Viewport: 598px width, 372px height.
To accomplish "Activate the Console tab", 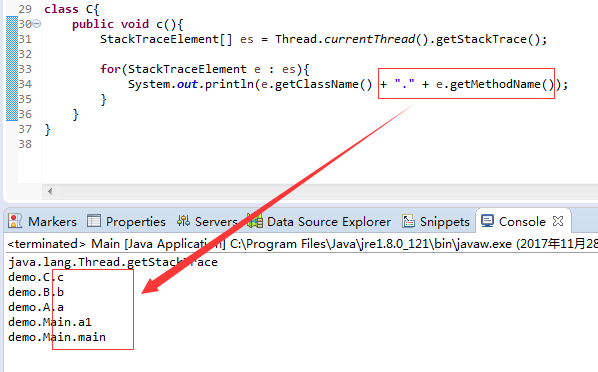I will 522,222.
